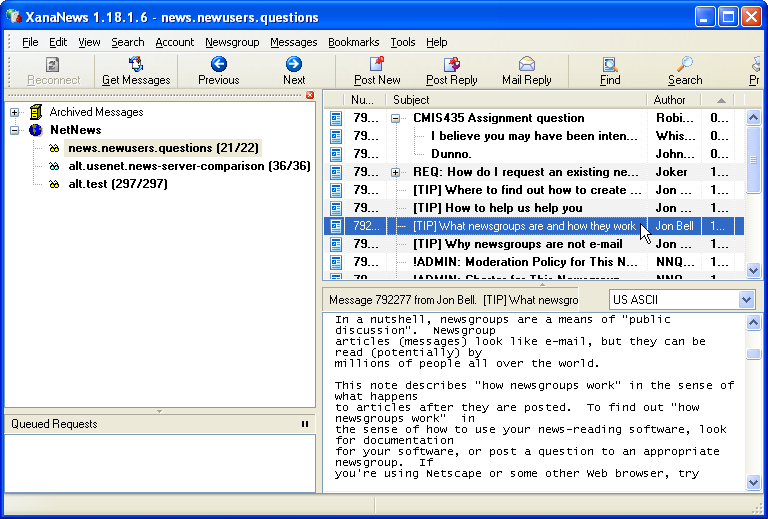The width and height of the screenshot is (768, 519).
Task: Click the message body scrollbar down arrow
Action: click(x=753, y=483)
